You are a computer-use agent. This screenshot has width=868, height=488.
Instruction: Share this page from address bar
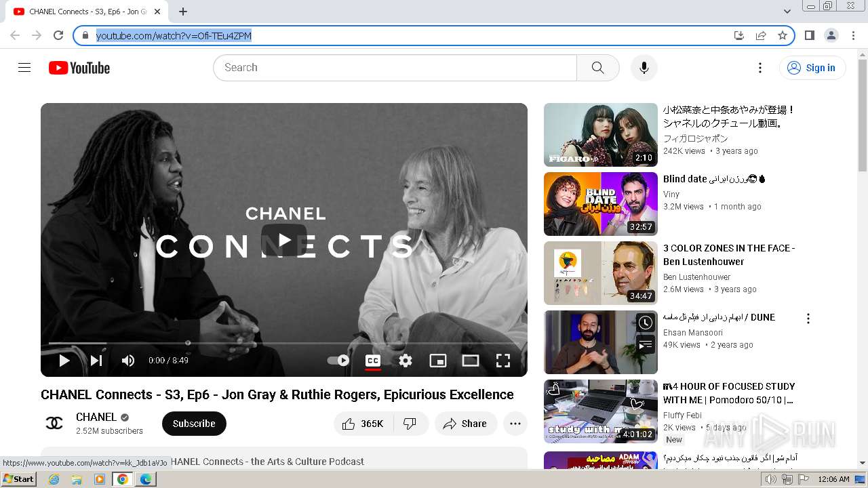tap(761, 35)
